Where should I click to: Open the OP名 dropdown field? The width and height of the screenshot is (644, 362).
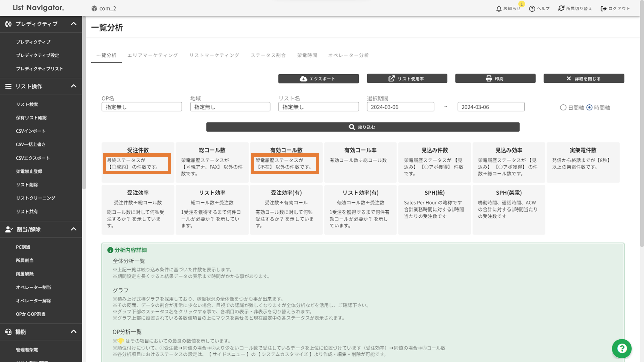tap(142, 107)
